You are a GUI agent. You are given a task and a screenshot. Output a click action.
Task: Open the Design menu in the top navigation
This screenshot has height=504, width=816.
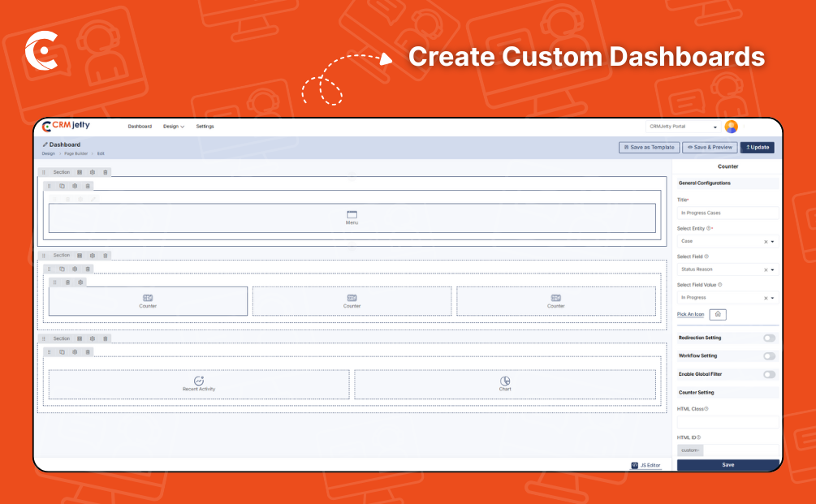173,127
